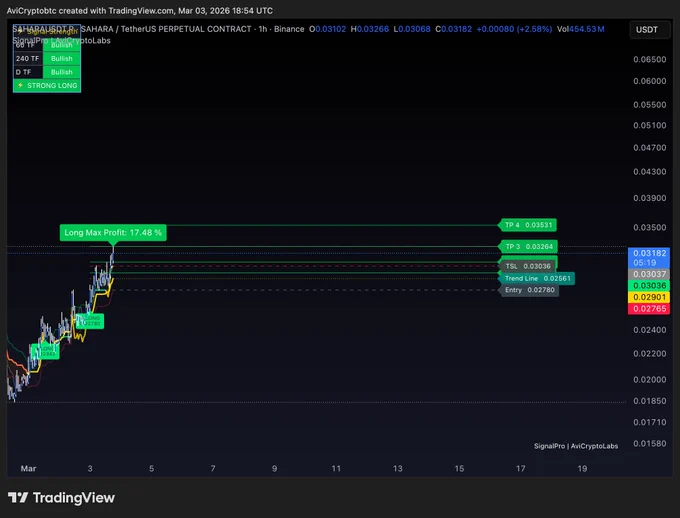The width and height of the screenshot is (680, 518).
Task: Click the high value H0.03266
Action: [x=369, y=29]
